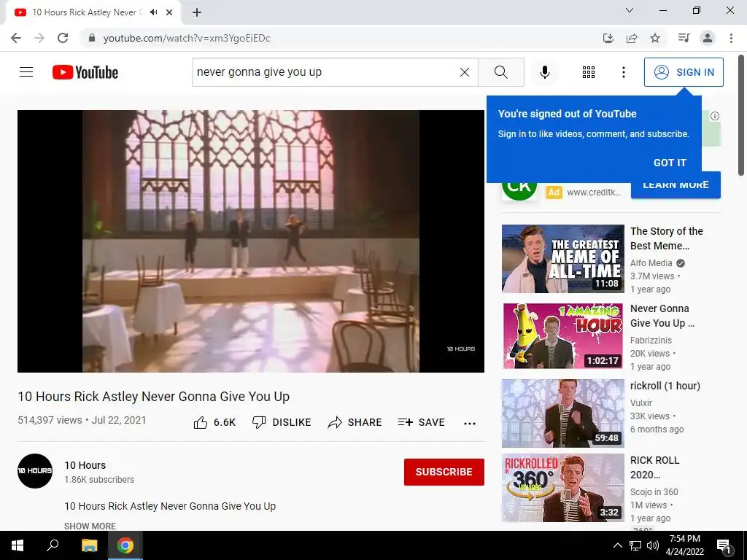This screenshot has width=747, height=560.
Task: Open The Greatest Meme thumbnail
Action: pos(563,259)
